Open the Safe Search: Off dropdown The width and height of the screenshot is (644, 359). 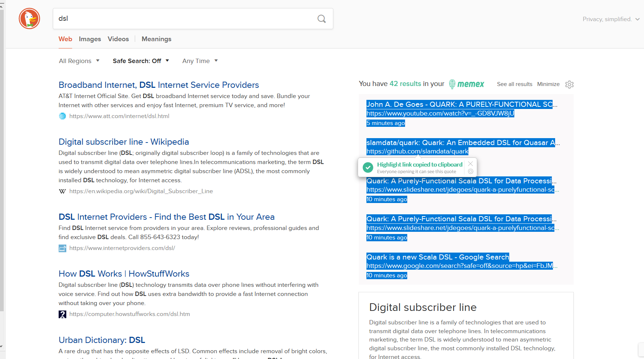click(141, 61)
